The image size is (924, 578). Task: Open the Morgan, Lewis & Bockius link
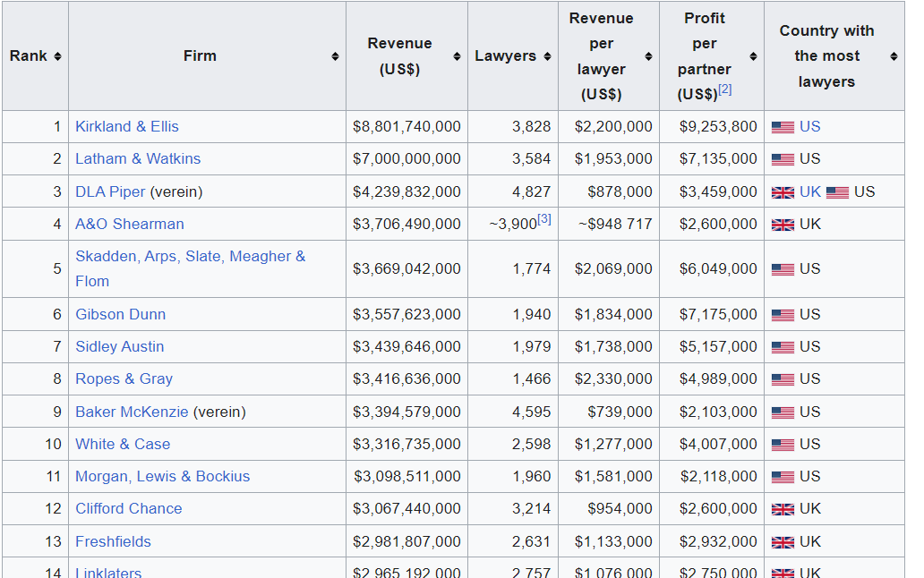(x=163, y=477)
